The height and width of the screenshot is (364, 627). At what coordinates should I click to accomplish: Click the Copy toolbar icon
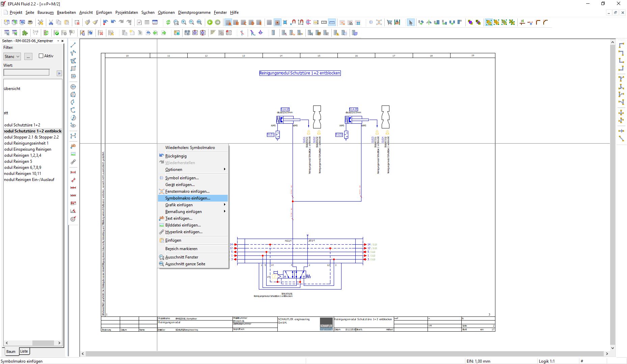pos(58,22)
